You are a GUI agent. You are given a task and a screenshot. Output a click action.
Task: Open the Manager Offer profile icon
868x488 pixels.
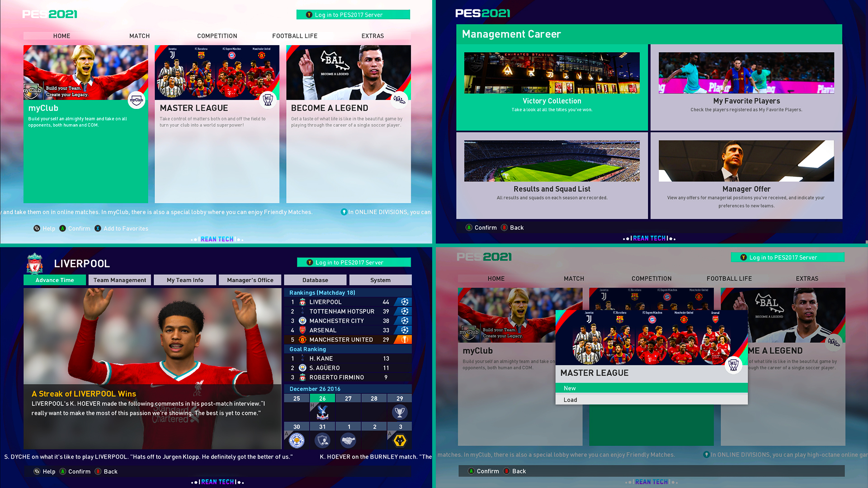(x=746, y=161)
